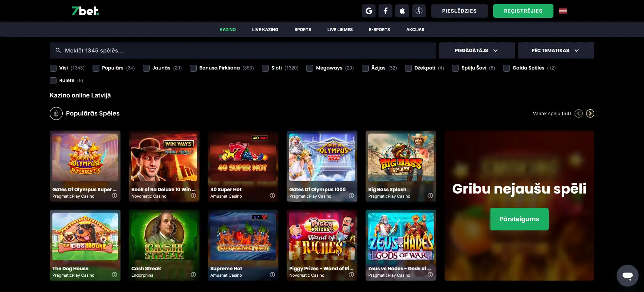Open Gates Of Olympus 1000 thumbnail
The image size is (644, 292).
pos(322,157)
